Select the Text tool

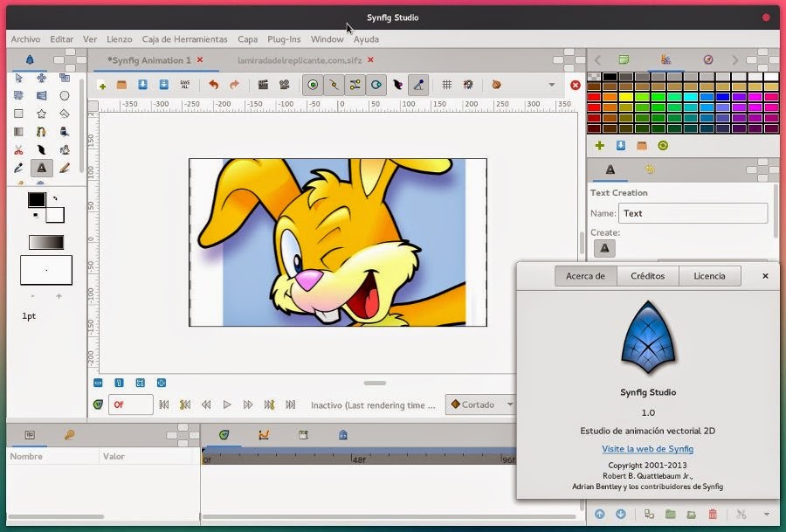42,168
